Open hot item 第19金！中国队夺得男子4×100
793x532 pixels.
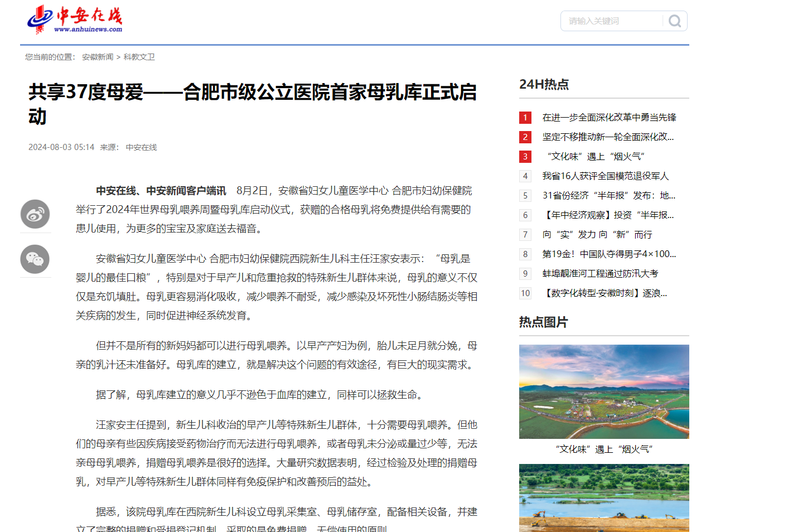(609, 254)
